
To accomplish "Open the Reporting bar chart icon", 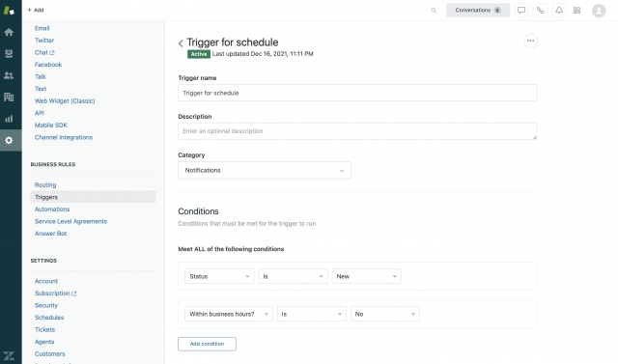I will point(9,119).
